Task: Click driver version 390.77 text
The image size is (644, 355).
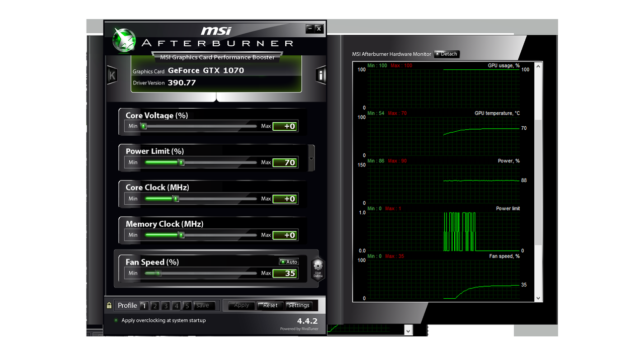Action: pyautogui.click(x=182, y=82)
